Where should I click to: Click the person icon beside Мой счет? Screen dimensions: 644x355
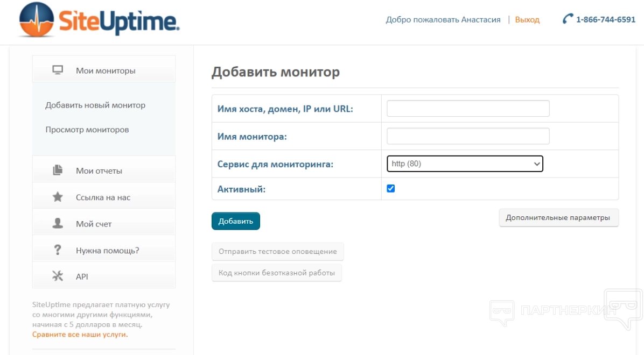pyautogui.click(x=58, y=224)
